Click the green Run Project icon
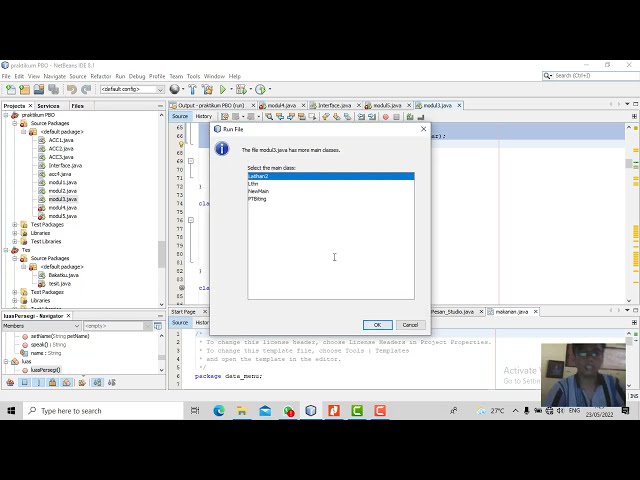Screen dimensions: 640x480 (223, 89)
